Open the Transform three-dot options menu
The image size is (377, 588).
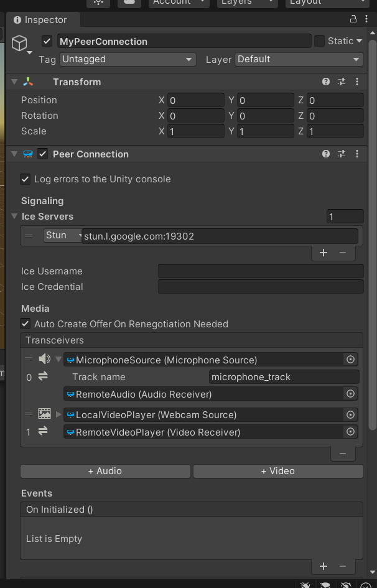click(356, 82)
